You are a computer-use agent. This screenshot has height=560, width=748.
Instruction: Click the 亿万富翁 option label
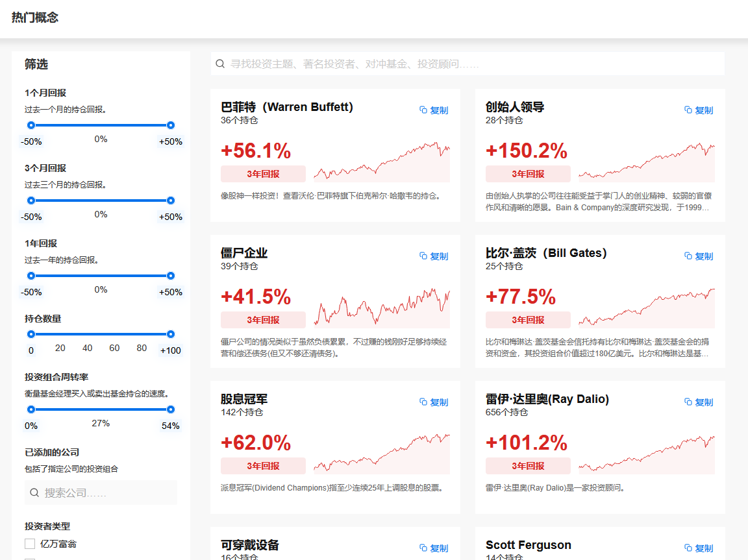(x=58, y=544)
